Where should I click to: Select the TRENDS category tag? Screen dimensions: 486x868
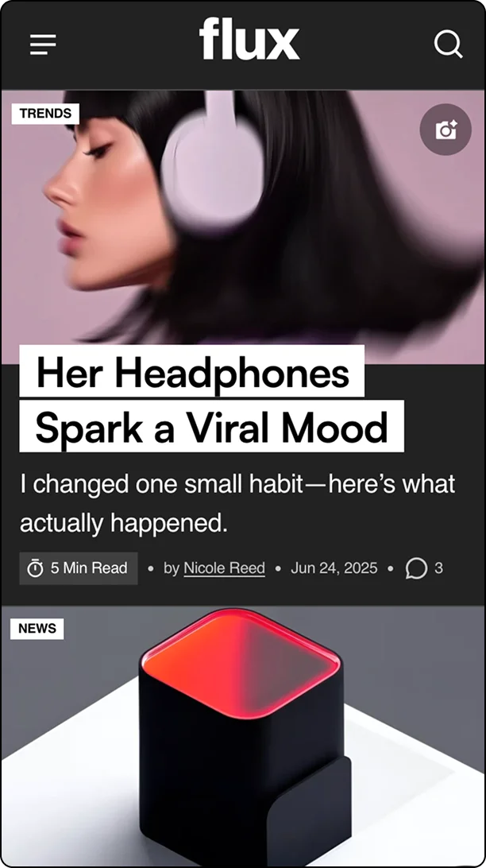pyautogui.click(x=45, y=114)
